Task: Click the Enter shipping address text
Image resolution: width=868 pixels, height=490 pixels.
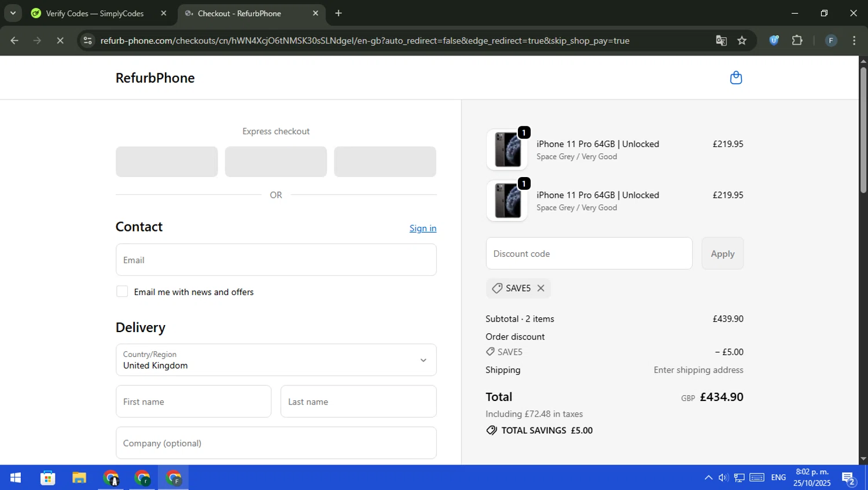Action: (x=698, y=370)
